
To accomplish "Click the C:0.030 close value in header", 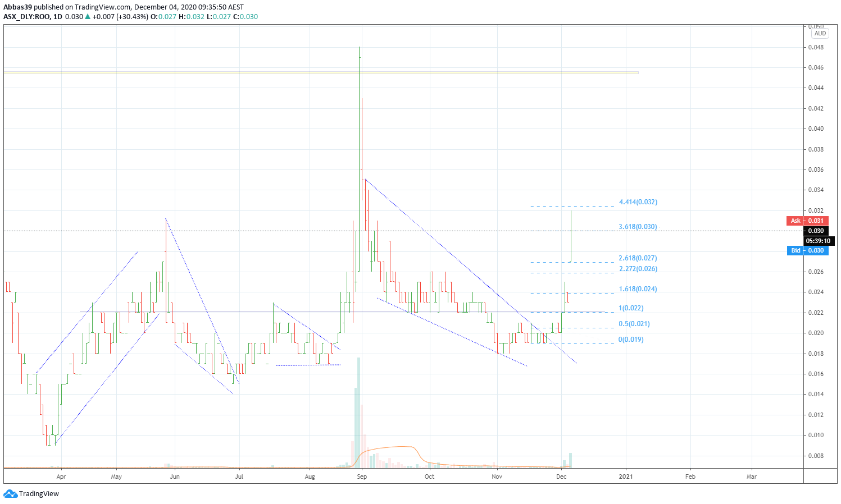I will point(246,17).
